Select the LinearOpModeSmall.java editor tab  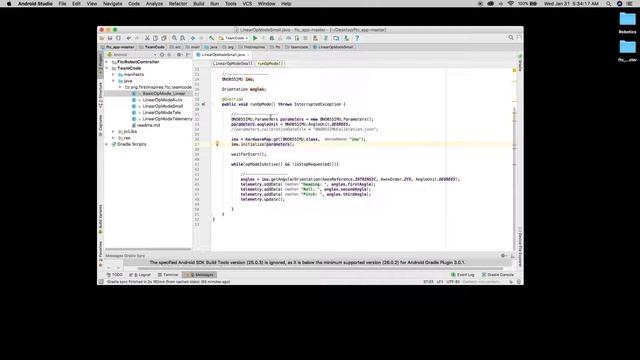point(223,55)
